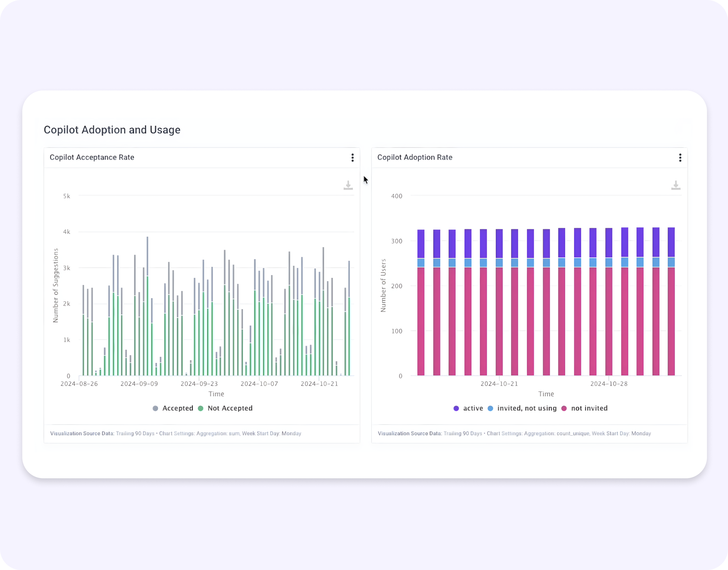Click the blue invited, not using legend dot

coord(490,408)
